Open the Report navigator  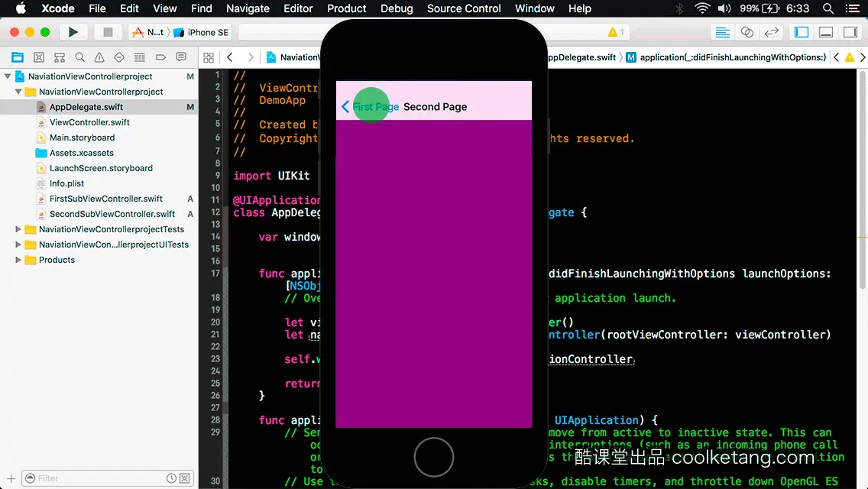[181, 57]
